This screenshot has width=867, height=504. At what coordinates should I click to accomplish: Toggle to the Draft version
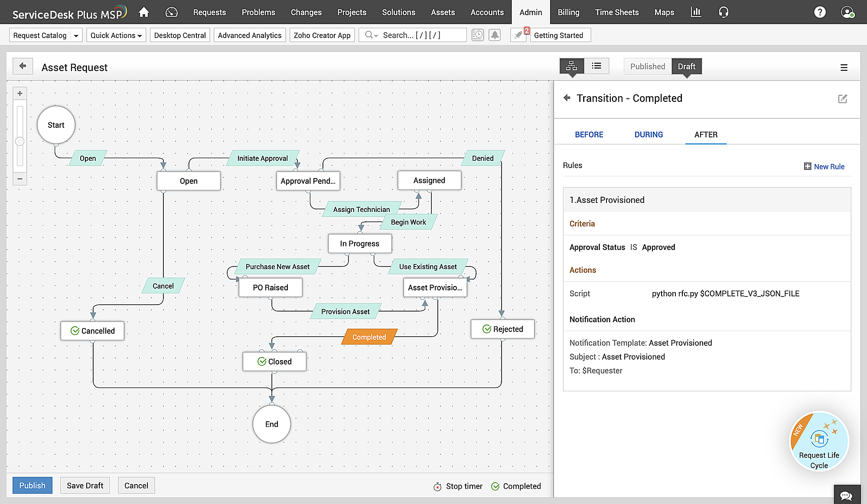click(686, 66)
